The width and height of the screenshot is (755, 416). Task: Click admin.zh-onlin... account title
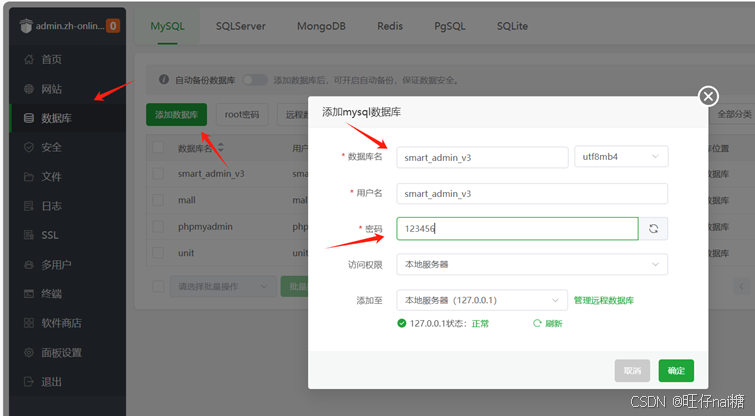[x=70, y=26]
